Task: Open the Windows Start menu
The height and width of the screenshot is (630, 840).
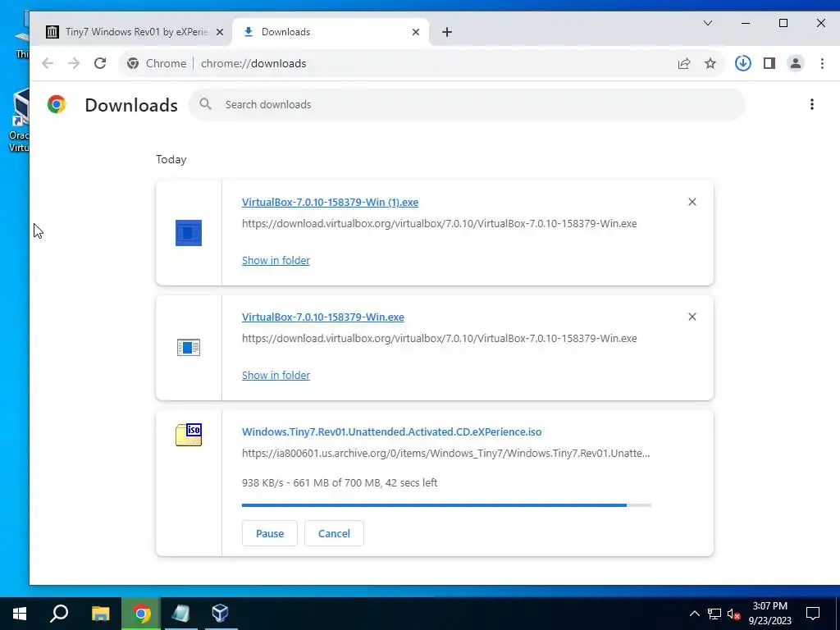Action: (20, 614)
